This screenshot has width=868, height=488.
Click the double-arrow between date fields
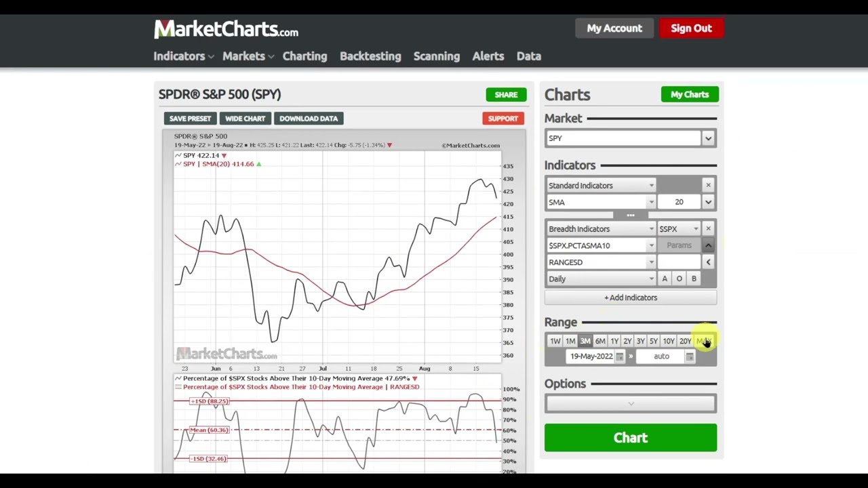pos(631,357)
